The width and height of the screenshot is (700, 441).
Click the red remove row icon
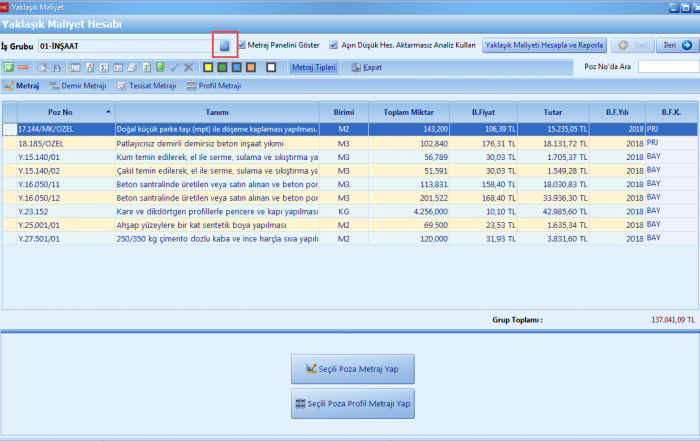23,67
